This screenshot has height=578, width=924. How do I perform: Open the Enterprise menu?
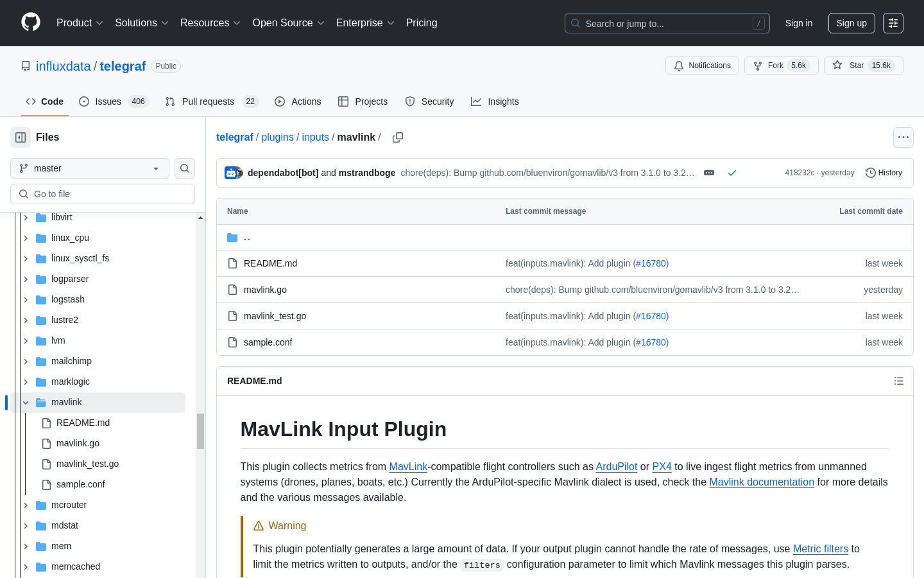coord(365,23)
